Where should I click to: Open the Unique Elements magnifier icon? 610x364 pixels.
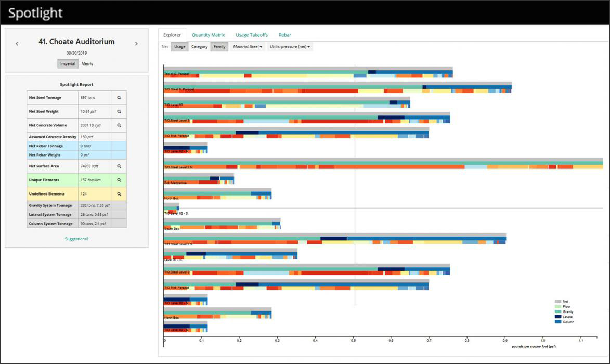pos(119,180)
